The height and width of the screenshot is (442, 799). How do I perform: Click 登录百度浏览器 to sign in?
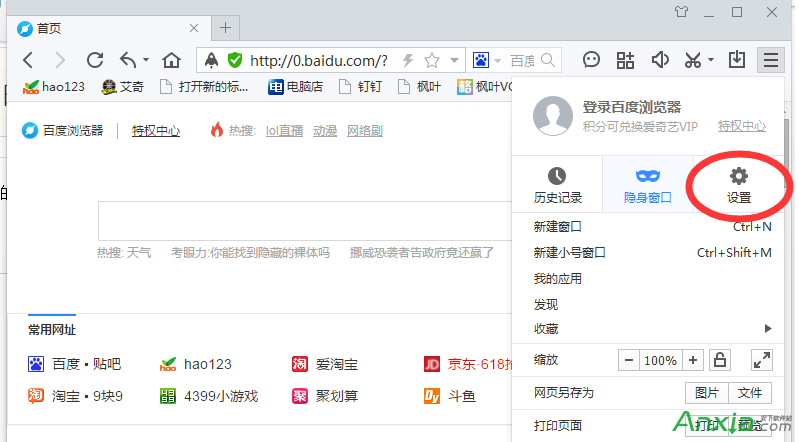[x=632, y=107]
